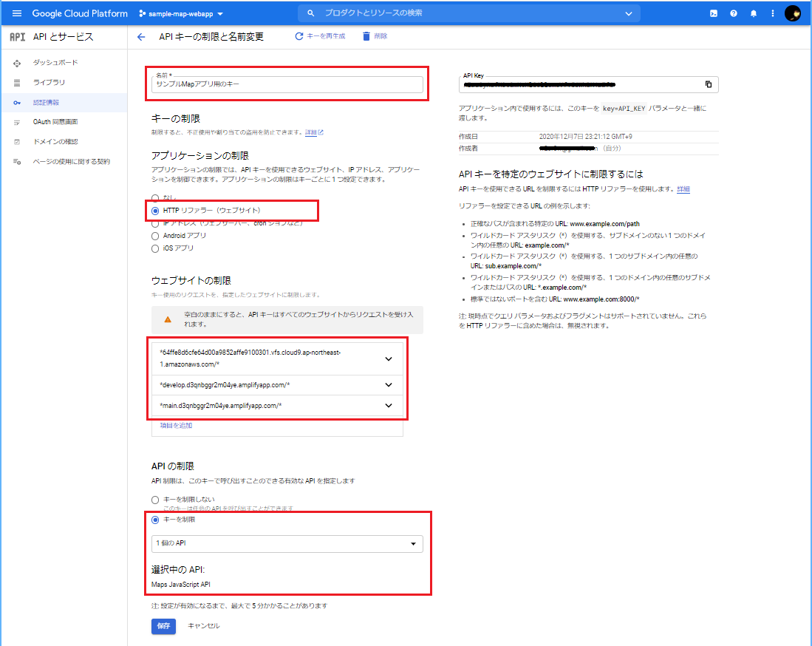The image size is (812, 646).
Task: Click the 削除 delete button
Action: pyautogui.click(x=375, y=36)
